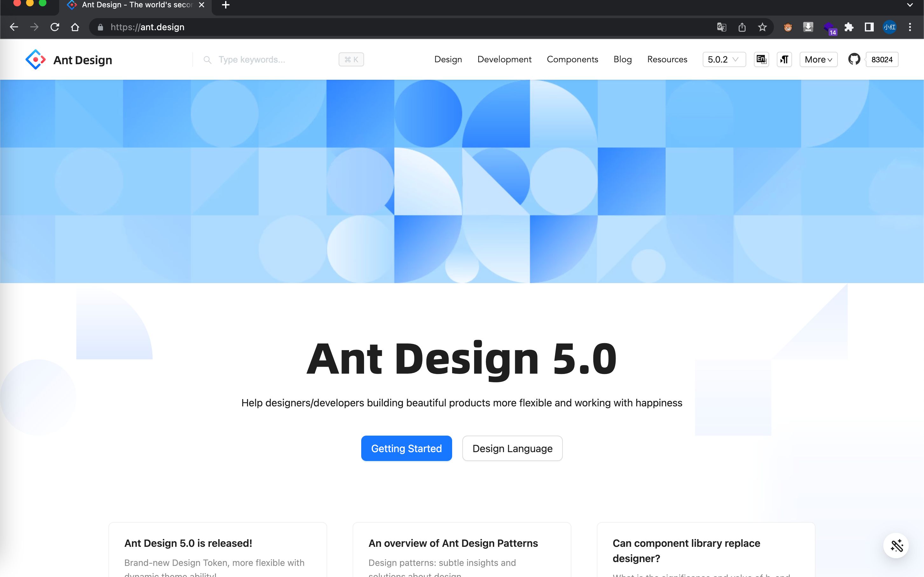Open the Development nav item
924x577 pixels.
(504, 59)
